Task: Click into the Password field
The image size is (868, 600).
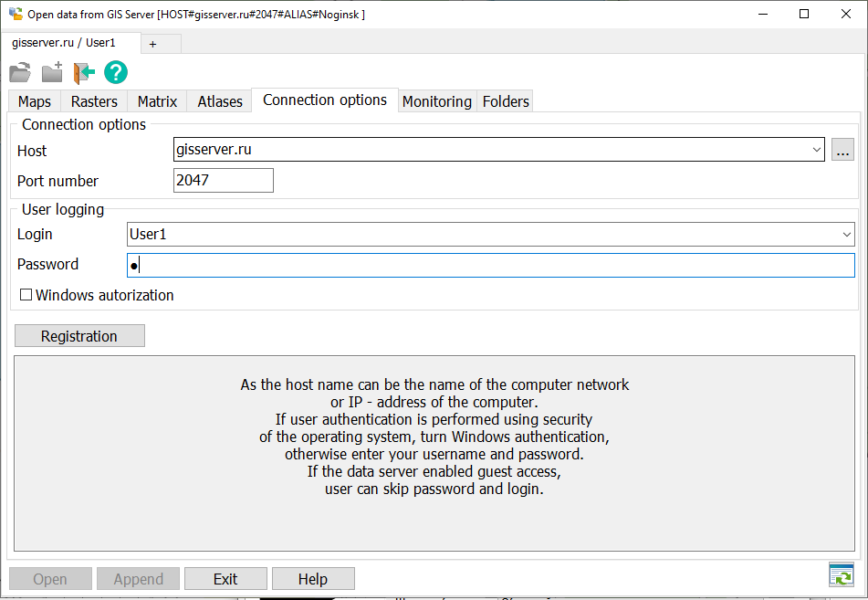Action: [x=491, y=266]
